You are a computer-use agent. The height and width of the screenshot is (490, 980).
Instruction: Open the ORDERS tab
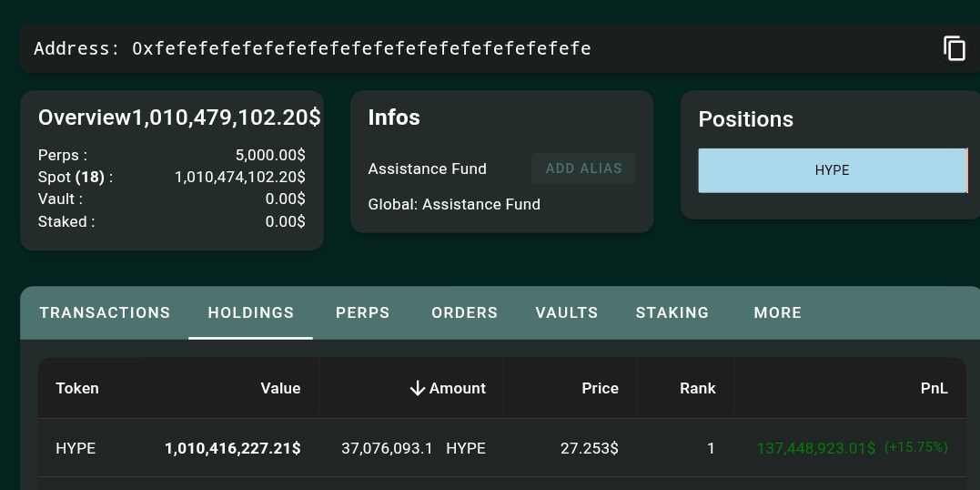click(464, 312)
